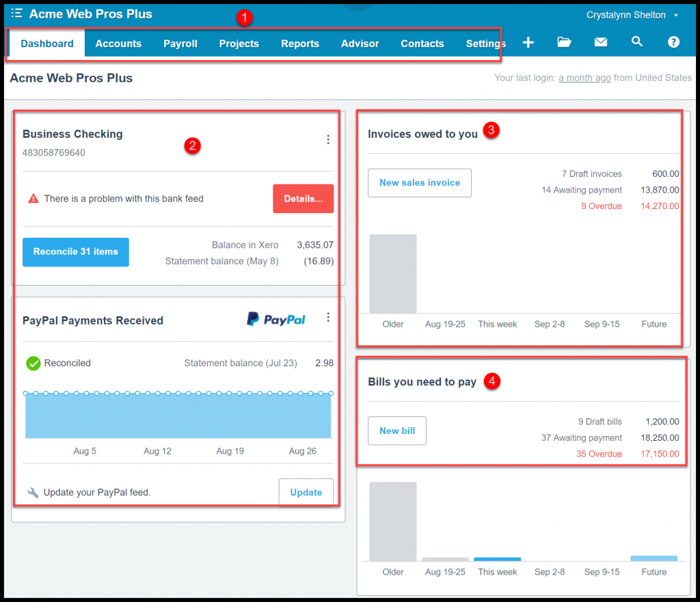Open 9 Draft bills link
Viewport: 700px width, 602px height.
[600, 422]
